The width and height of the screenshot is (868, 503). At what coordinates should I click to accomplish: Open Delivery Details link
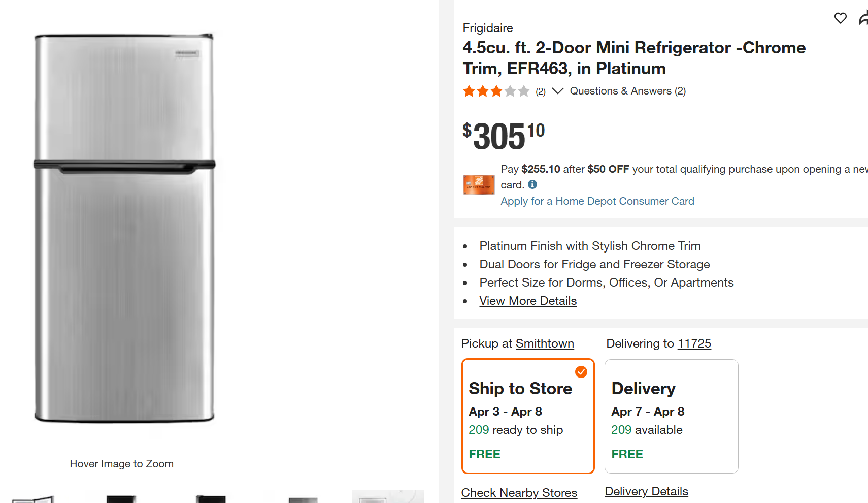tap(646, 491)
